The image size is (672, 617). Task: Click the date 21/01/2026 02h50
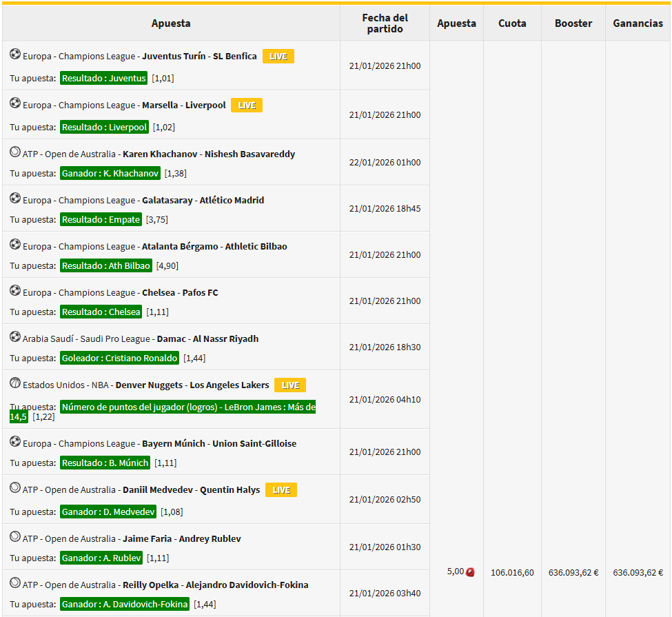385,500
